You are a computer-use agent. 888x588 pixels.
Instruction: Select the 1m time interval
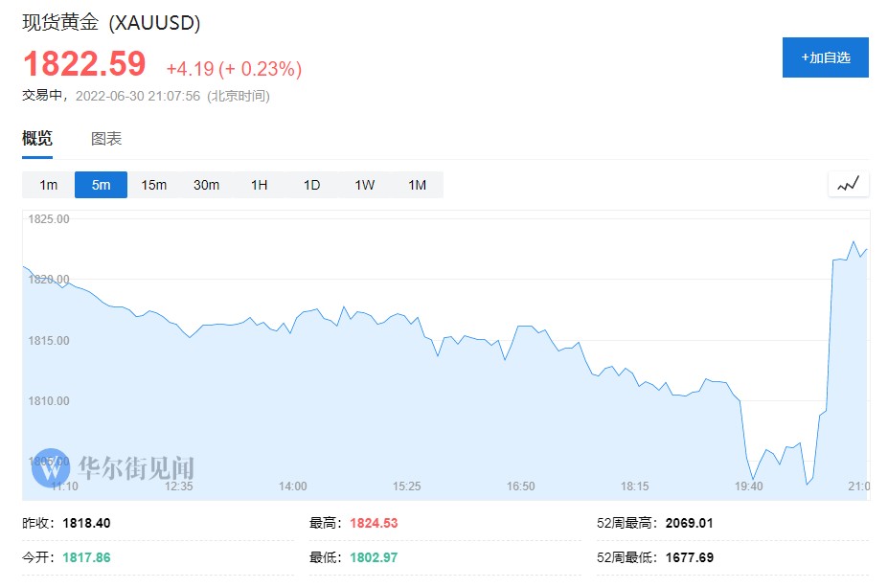point(49,185)
